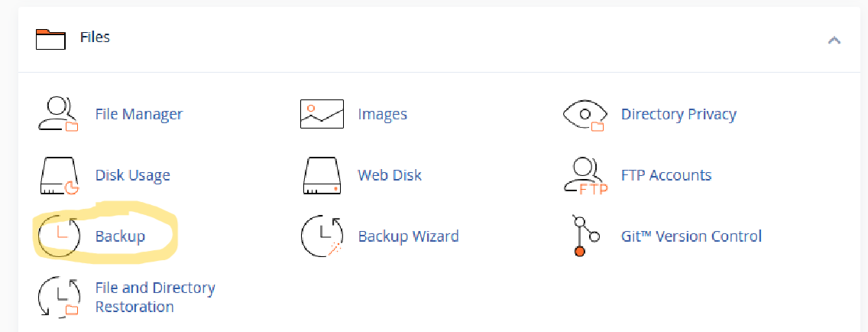The height and width of the screenshot is (332, 868).
Task: Click the Git Version Control icon
Action: [x=585, y=236]
